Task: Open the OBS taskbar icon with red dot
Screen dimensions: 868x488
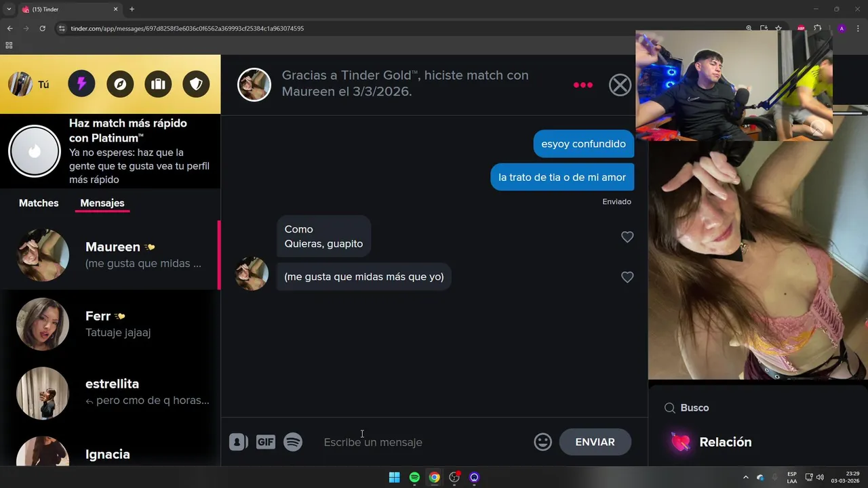Action: pyautogui.click(x=454, y=477)
